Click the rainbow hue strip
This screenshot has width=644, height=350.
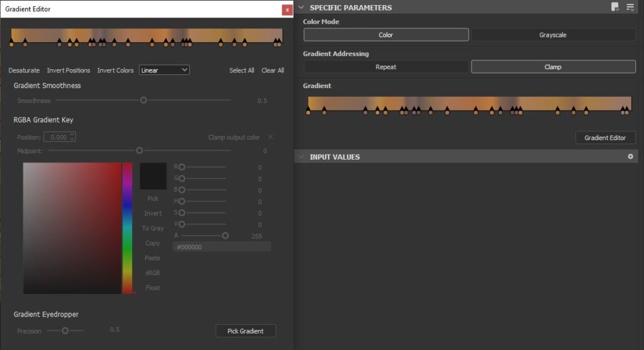click(x=127, y=228)
